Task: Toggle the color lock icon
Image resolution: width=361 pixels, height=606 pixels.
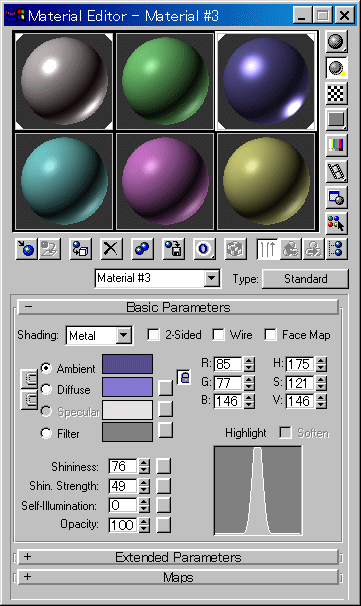Action: coord(184,377)
